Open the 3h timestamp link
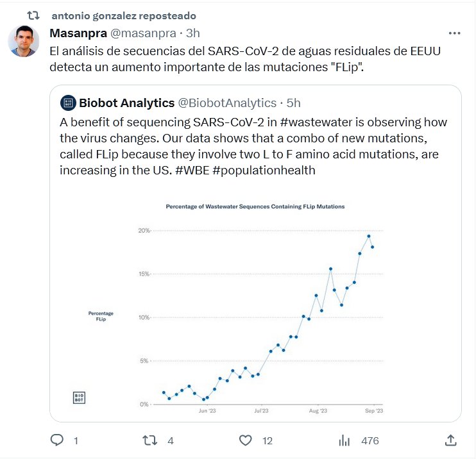This screenshot has width=476, height=459. point(193,33)
